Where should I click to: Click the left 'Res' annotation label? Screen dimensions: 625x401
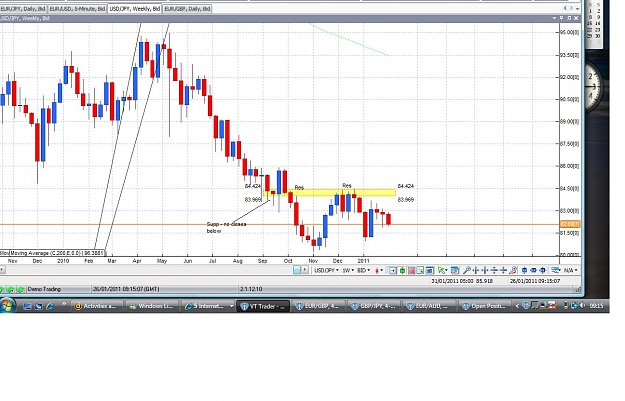(x=299, y=187)
